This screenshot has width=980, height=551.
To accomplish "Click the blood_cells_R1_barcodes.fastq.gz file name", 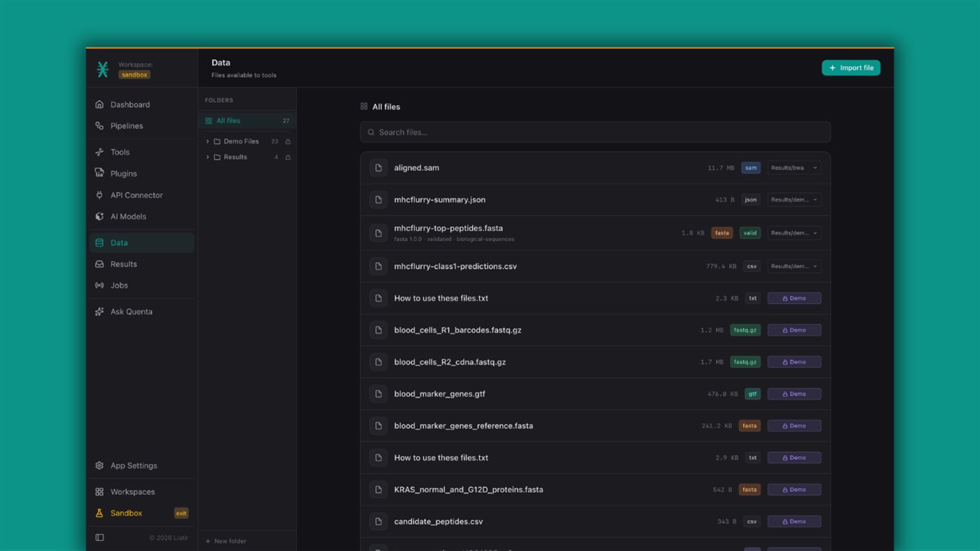I will tap(457, 330).
